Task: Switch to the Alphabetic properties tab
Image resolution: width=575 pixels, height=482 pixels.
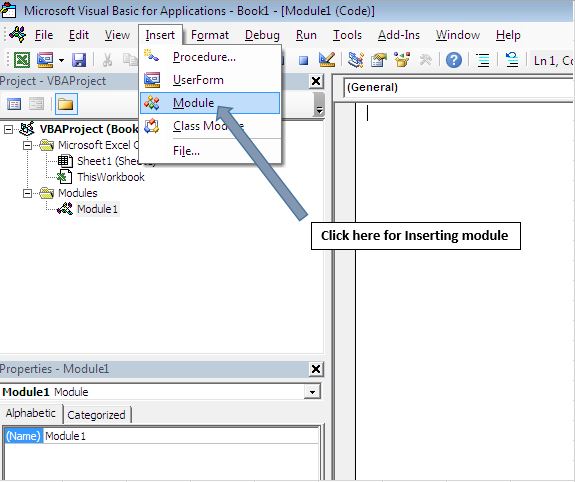Action: coord(31,413)
